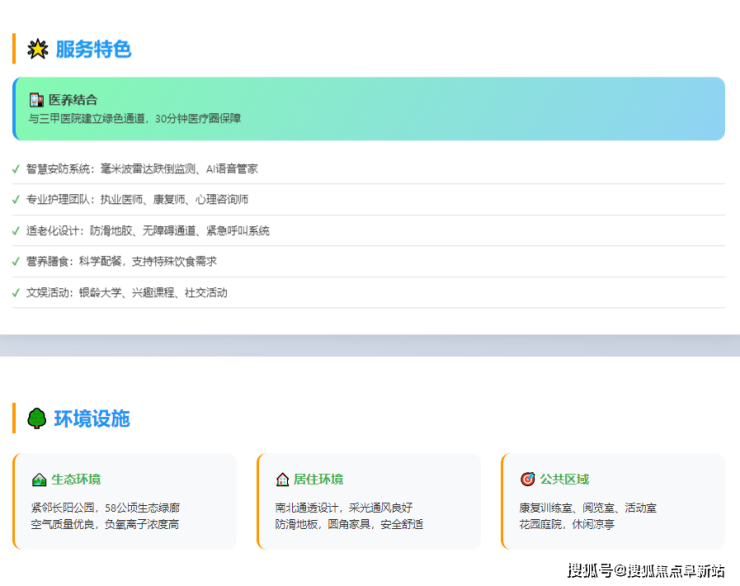Click the checkmark before 专业护理团队

pos(16,200)
